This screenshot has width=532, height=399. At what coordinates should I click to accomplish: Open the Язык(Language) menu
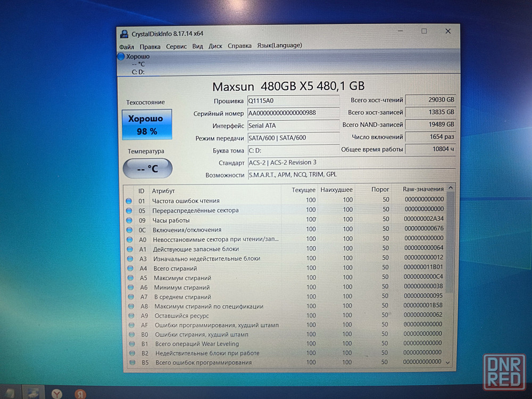(x=279, y=45)
